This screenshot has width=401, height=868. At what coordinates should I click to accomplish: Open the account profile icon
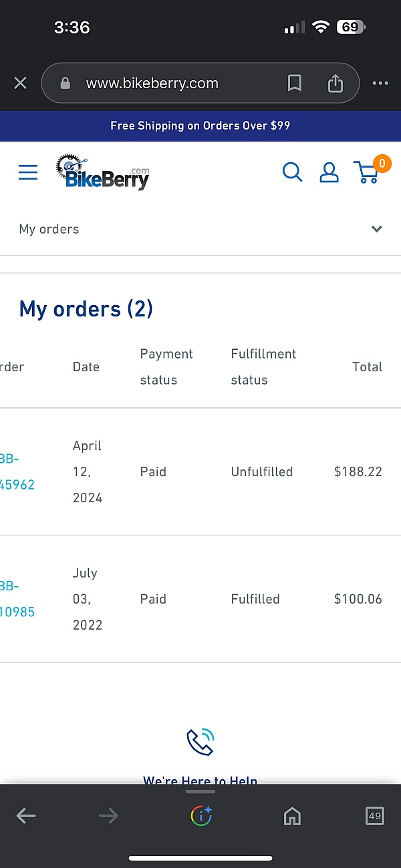coord(329,172)
